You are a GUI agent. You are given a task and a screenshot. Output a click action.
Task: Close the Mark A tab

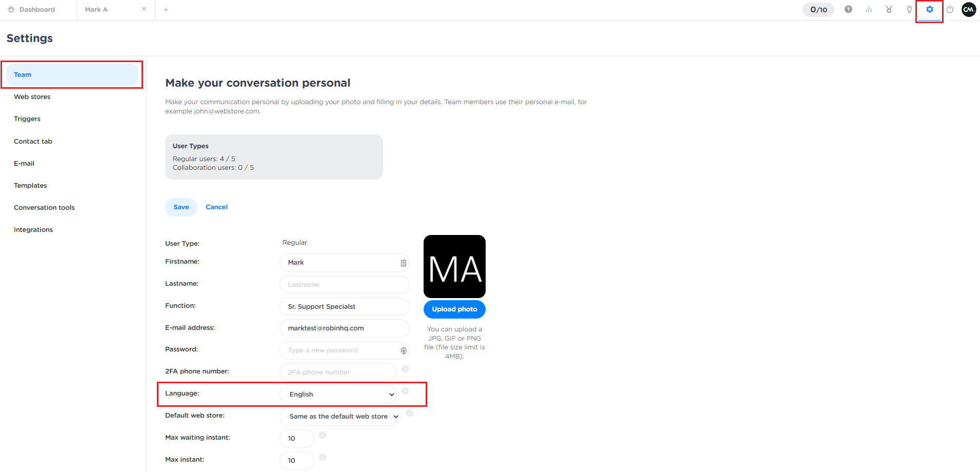144,9
